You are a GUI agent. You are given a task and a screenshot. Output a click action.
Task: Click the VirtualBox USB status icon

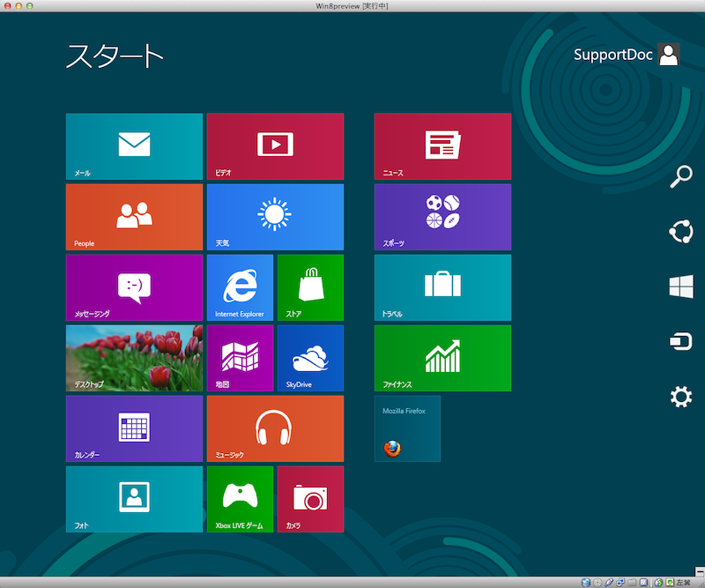point(609,583)
